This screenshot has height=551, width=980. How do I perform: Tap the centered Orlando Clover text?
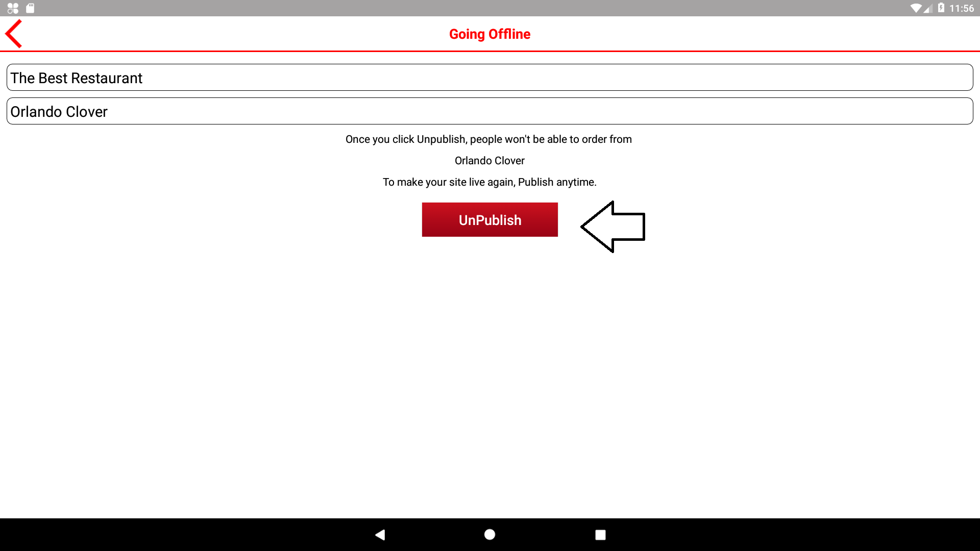(489, 161)
